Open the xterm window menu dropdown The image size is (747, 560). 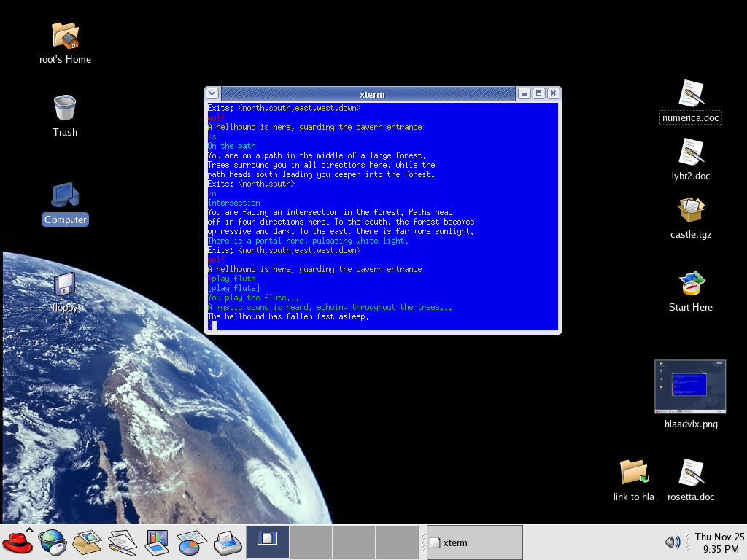212,93
